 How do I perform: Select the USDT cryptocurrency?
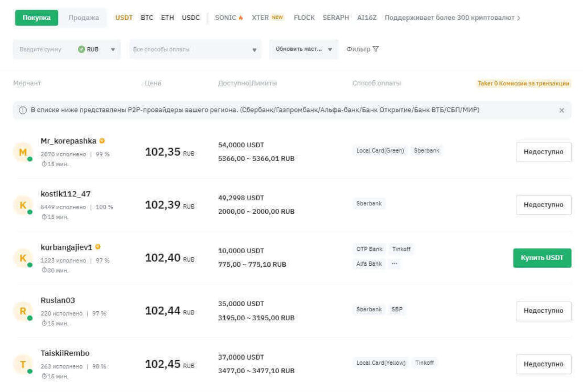[124, 18]
